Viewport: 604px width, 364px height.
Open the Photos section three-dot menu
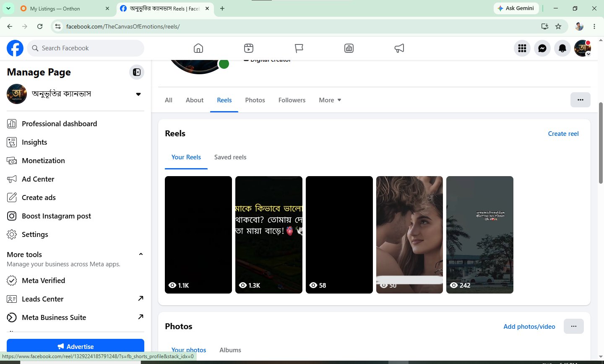click(574, 326)
